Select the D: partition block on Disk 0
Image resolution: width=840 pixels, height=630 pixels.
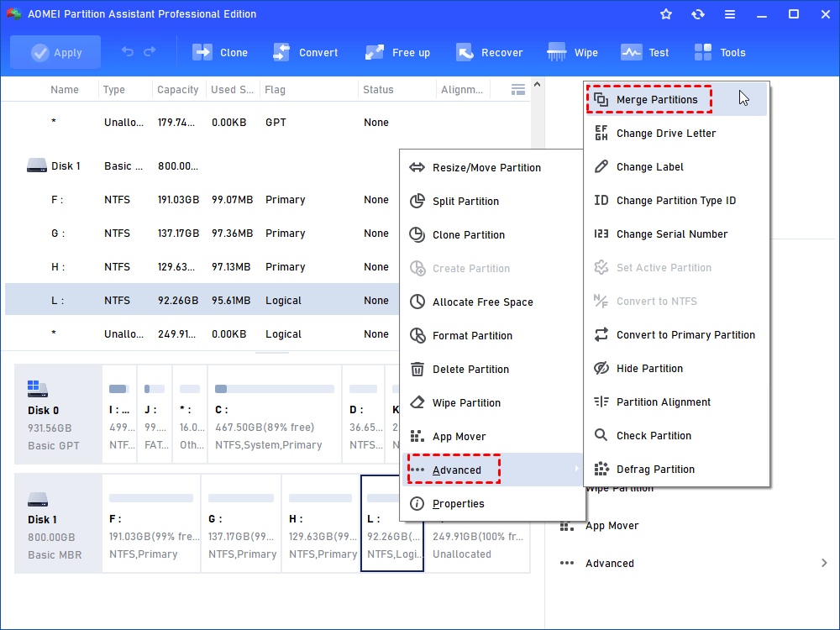[363, 415]
